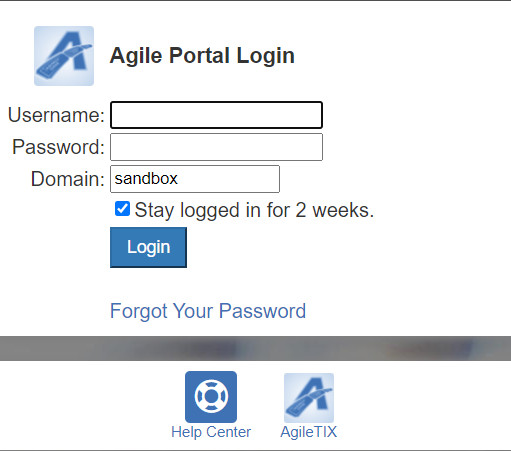Click the Agile logo beside the login heading
Image resolution: width=511 pixels, height=451 pixels.
64,56
